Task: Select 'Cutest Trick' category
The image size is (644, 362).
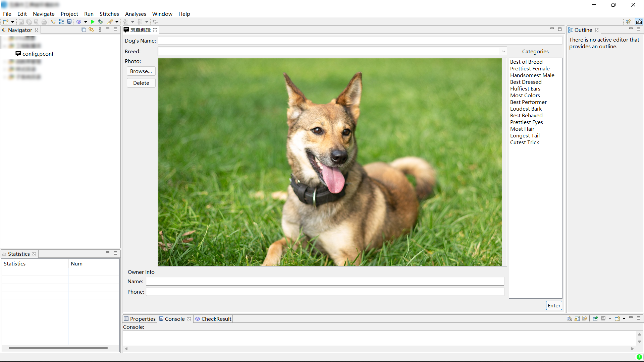Action: click(525, 142)
